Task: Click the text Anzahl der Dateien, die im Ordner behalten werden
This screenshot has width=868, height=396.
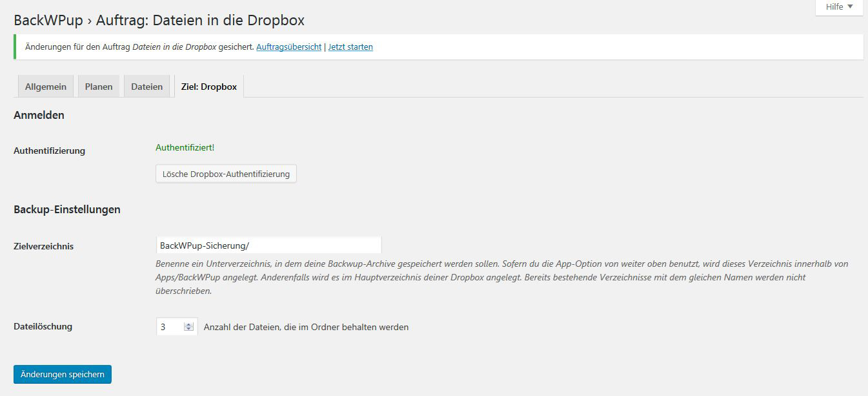Action: tap(306, 327)
